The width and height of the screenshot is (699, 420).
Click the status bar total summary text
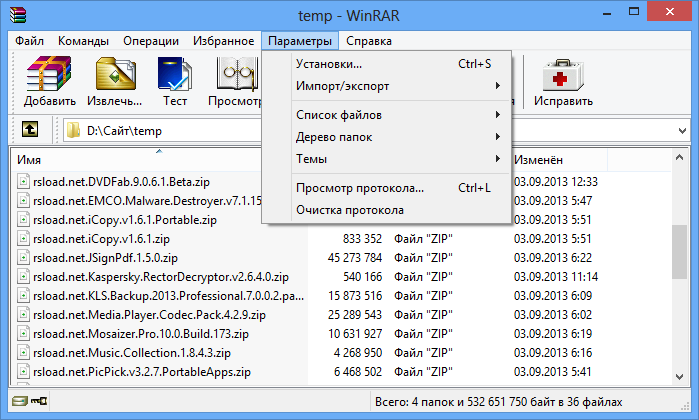pyautogui.click(x=498, y=402)
